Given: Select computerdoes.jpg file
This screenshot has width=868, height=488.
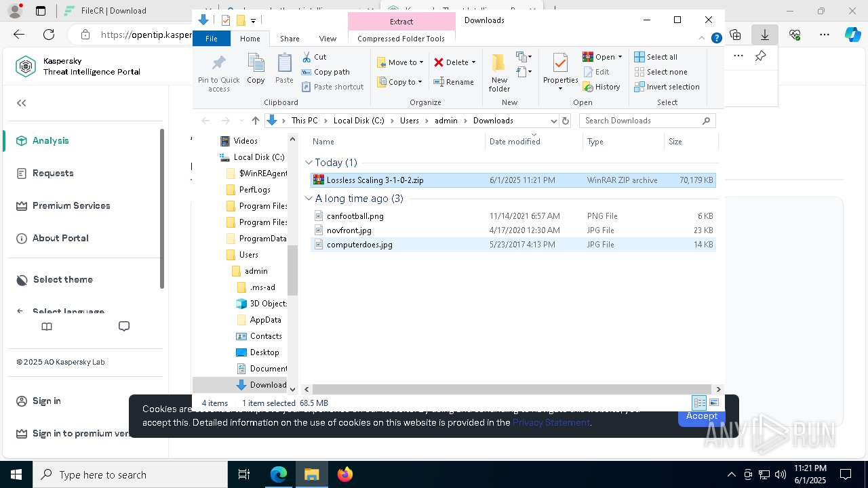Looking at the screenshot, I should 513,245.
